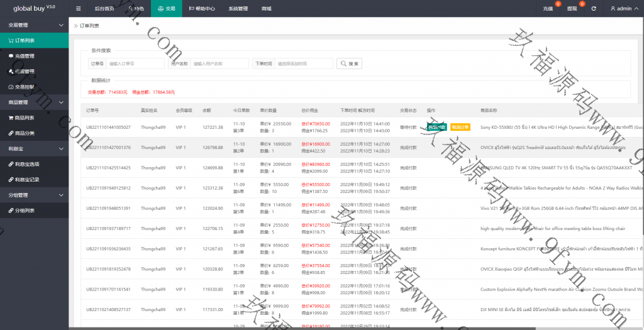Focus the 订单号 input field
Image resolution: width=644 pixels, height=330 pixels.
click(x=134, y=63)
